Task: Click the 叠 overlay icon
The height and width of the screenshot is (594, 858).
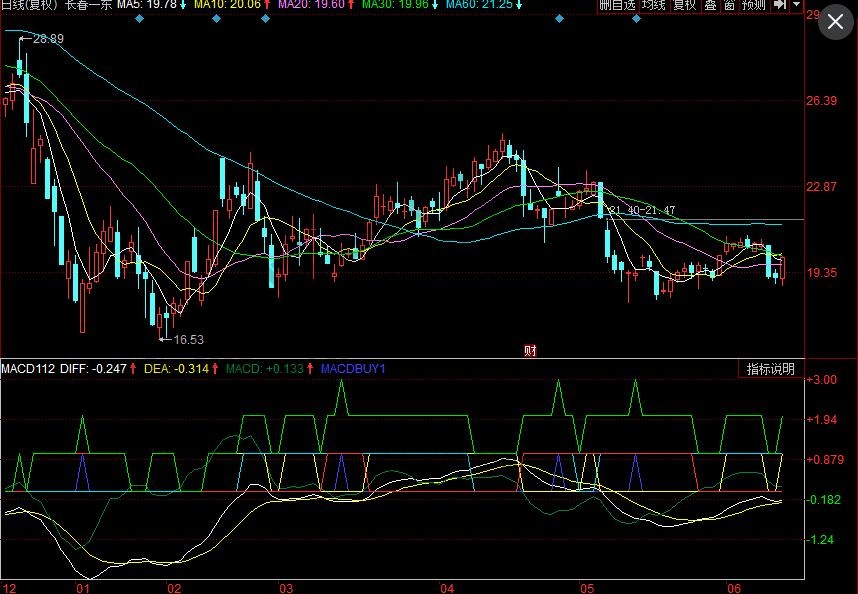Action: tap(709, 6)
